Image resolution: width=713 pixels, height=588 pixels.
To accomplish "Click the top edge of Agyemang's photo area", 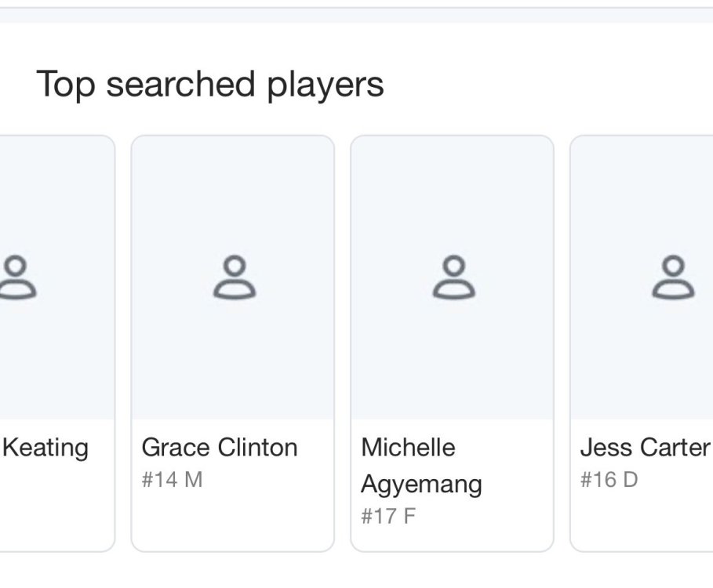I will (x=452, y=143).
